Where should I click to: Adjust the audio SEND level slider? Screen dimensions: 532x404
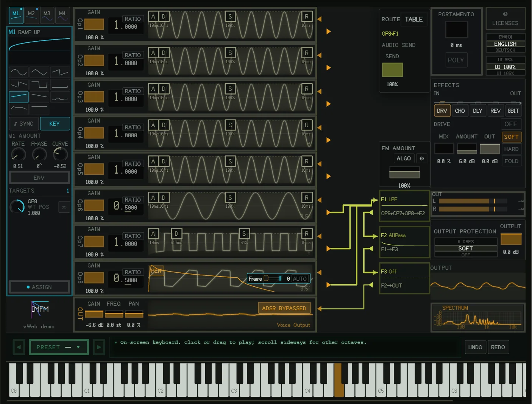tap(392, 70)
